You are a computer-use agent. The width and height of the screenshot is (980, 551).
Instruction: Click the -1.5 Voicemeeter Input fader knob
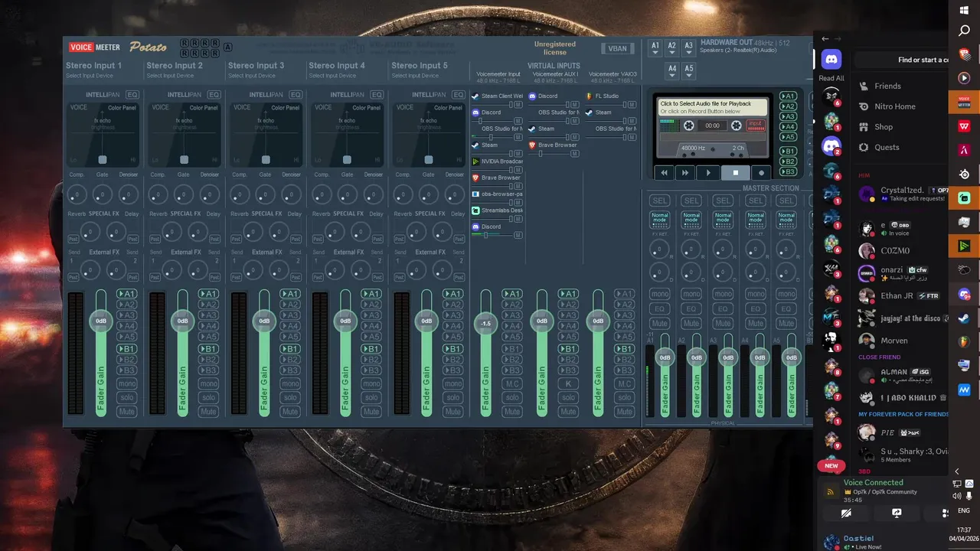click(x=485, y=323)
